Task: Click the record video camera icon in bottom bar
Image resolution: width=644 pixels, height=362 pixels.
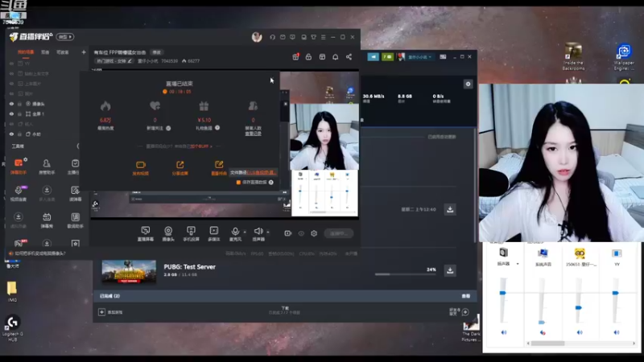Action: [x=288, y=233]
